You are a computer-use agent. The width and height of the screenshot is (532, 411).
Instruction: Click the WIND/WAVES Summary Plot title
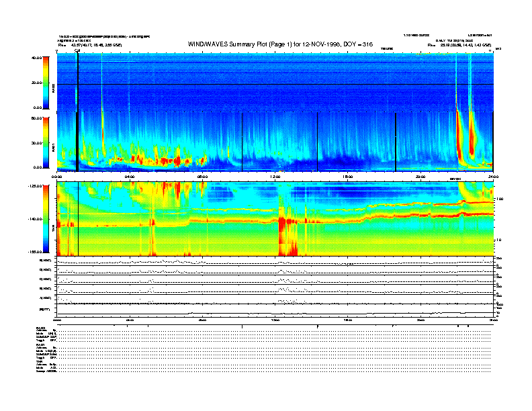(x=280, y=44)
